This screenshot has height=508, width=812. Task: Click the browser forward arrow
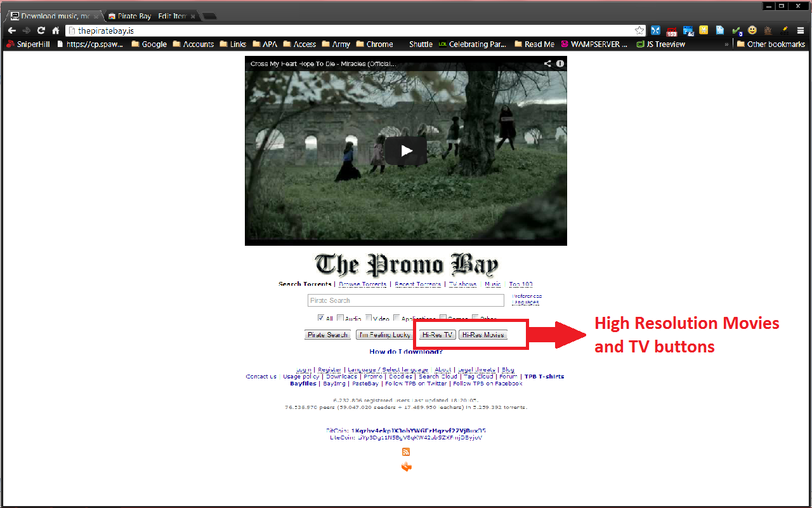[x=26, y=30]
